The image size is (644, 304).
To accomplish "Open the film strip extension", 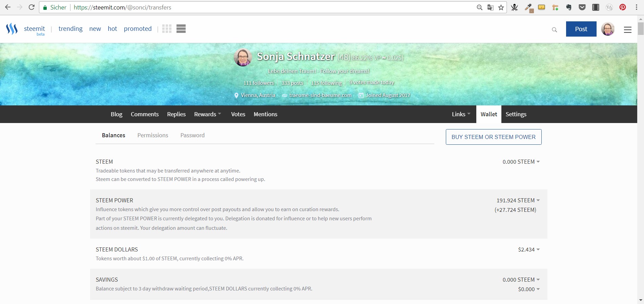I will pos(596,7).
